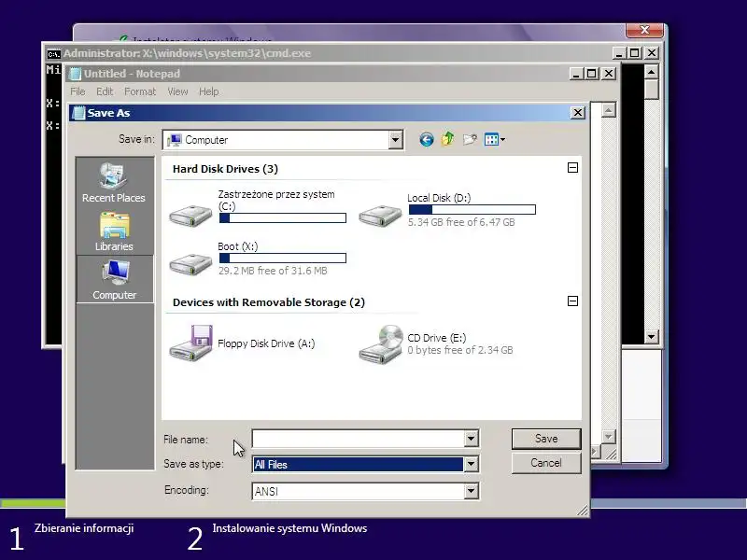
Task: Click Devices with Removable Storage (2) header
Action: tap(269, 302)
